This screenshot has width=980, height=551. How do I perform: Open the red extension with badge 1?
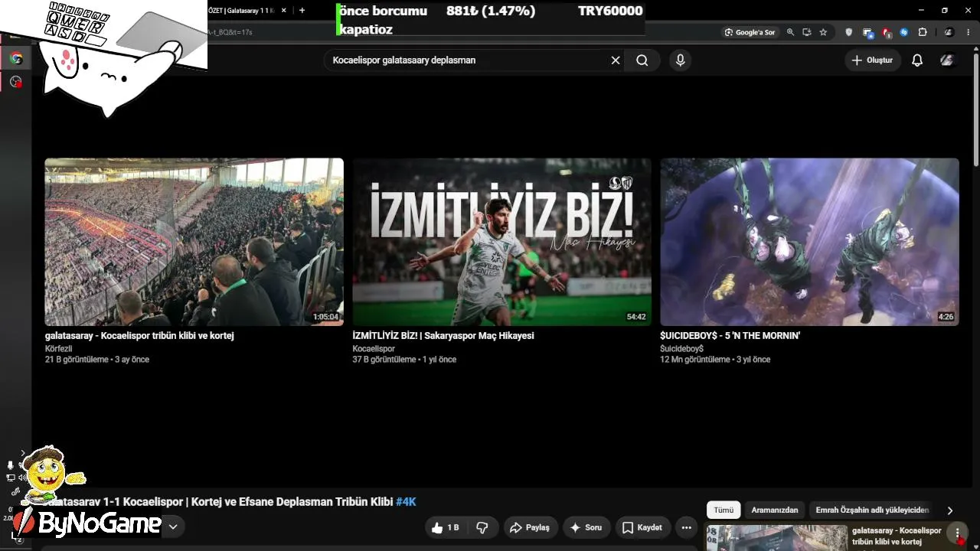pos(886,32)
